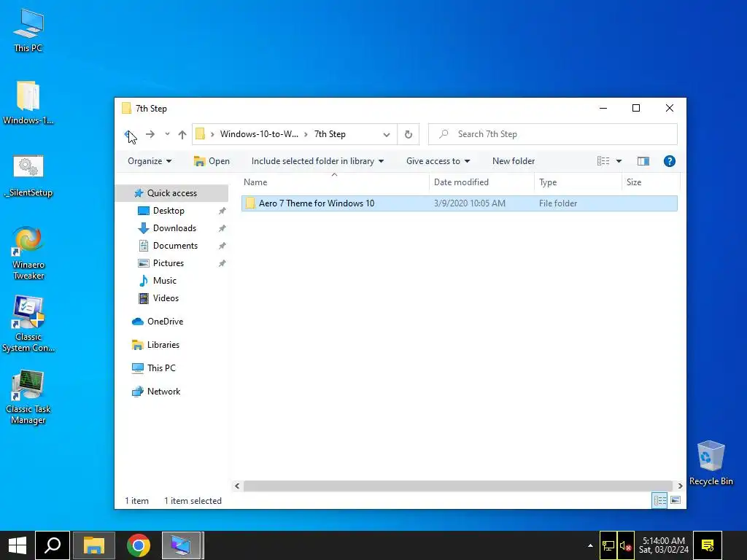This screenshot has height=560, width=747.
Task: Expand the address bar history dropdown
Action: point(387,135)
